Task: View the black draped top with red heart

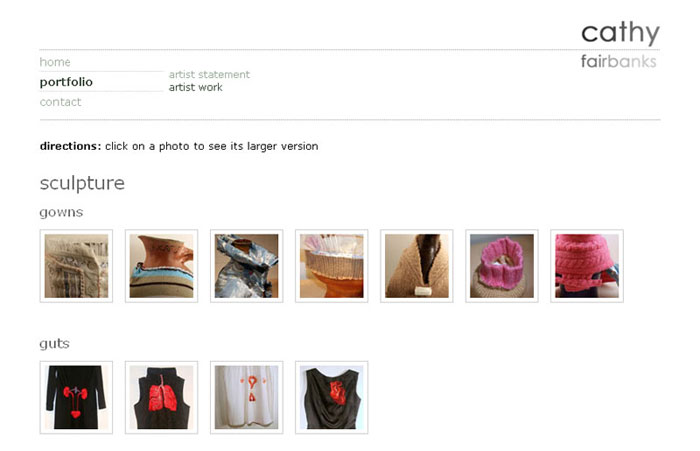Action: [x=332, y=397]
